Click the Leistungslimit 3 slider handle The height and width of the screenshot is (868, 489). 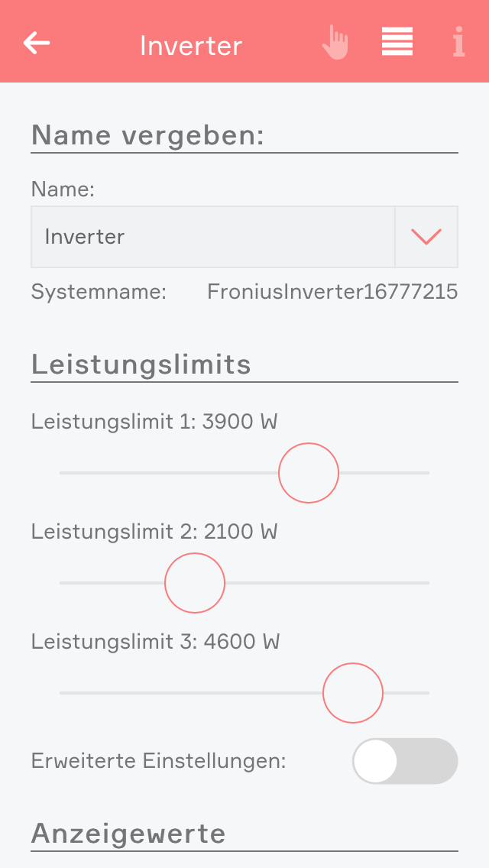coord(353,693)
